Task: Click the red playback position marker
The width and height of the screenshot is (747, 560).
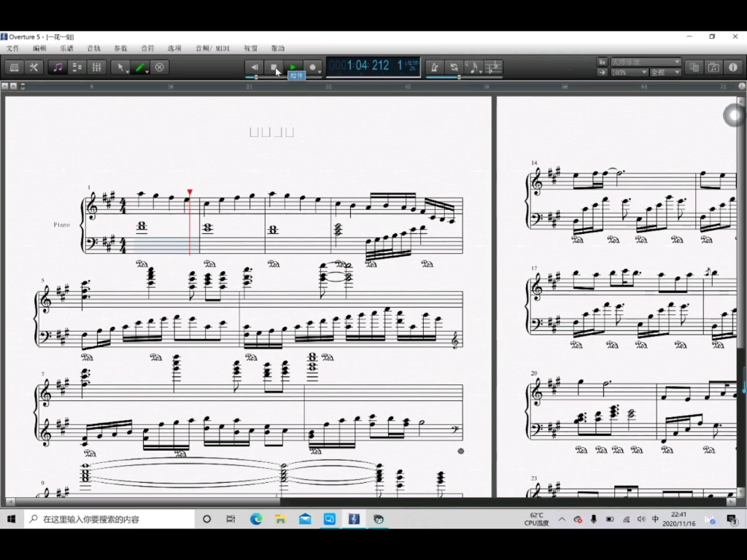Action: coord(190,192)
